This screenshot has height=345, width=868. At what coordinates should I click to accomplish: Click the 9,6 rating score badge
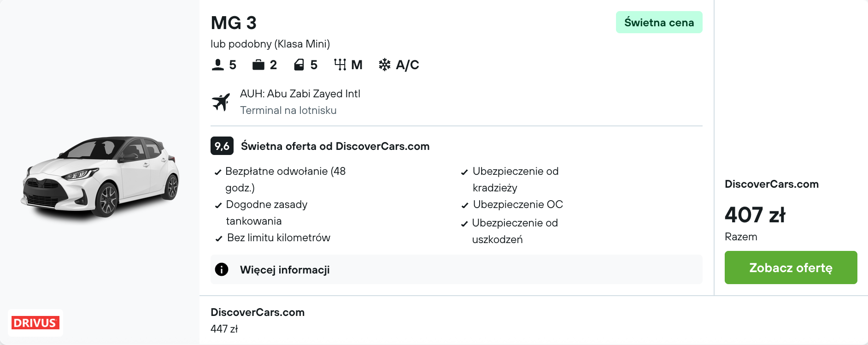pyautogui.click(x=222, y=146)
